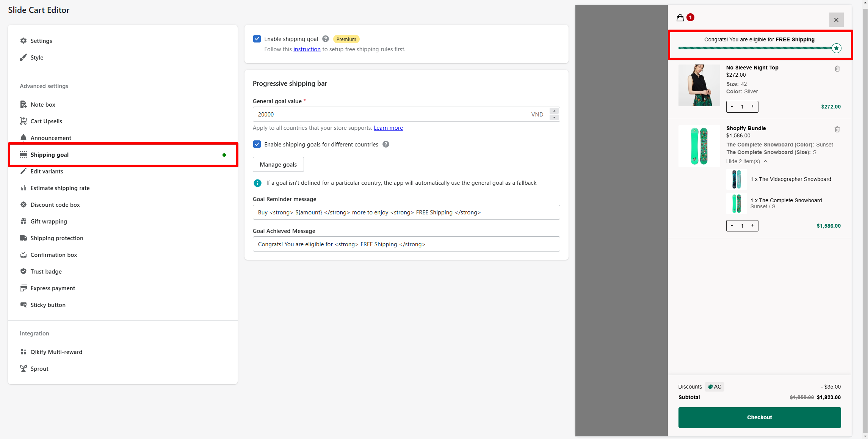Screen dimensions: 868x439
Task: Click the Settings gear icon in sidebar
Action: click(x=24, y=41)
